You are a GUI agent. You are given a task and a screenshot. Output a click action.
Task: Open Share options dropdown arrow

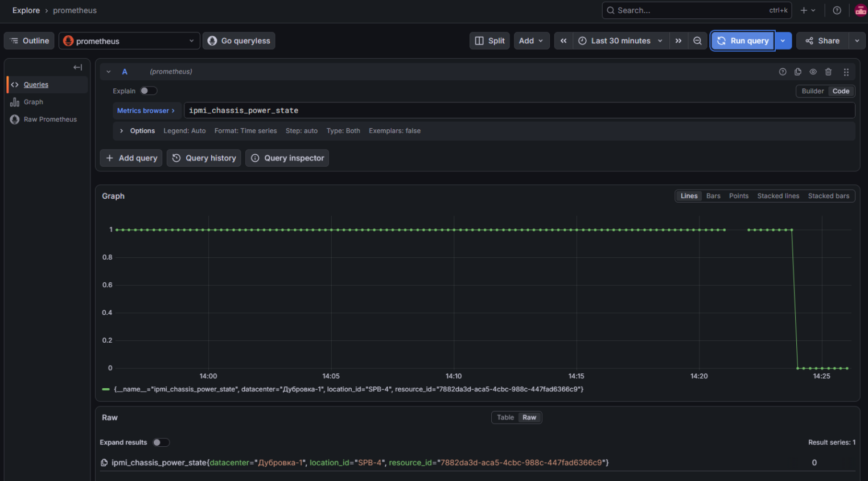857,41
